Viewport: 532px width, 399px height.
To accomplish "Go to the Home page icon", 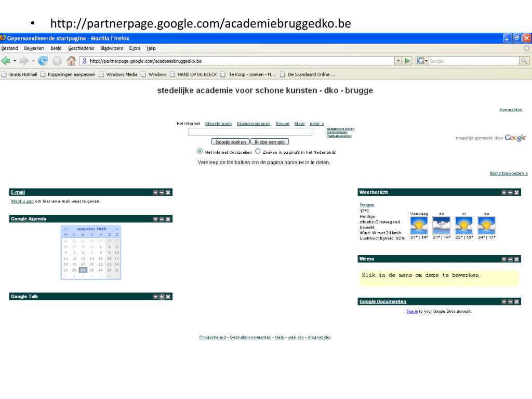I will (71, 61).
